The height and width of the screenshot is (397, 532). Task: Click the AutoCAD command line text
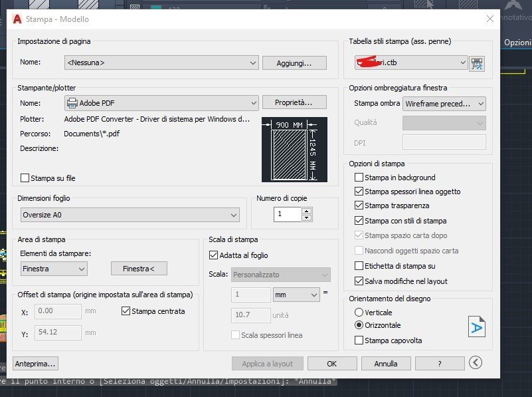(x=168, y=381)
